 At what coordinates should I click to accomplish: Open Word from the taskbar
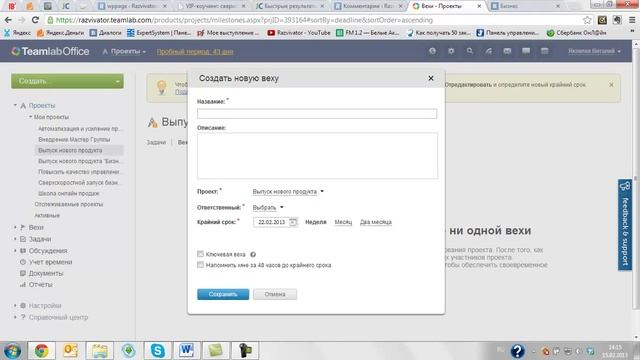(187, 351)
